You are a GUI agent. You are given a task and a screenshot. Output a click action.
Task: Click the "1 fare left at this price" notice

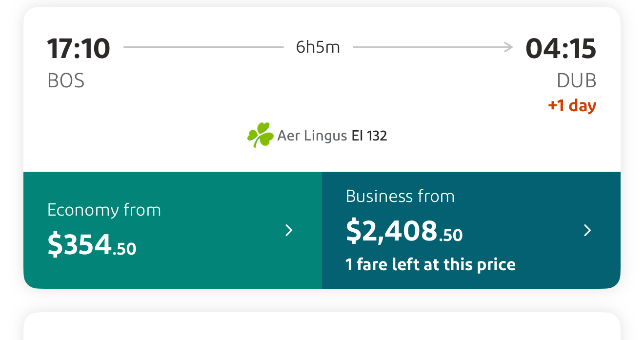click(430, 264)
